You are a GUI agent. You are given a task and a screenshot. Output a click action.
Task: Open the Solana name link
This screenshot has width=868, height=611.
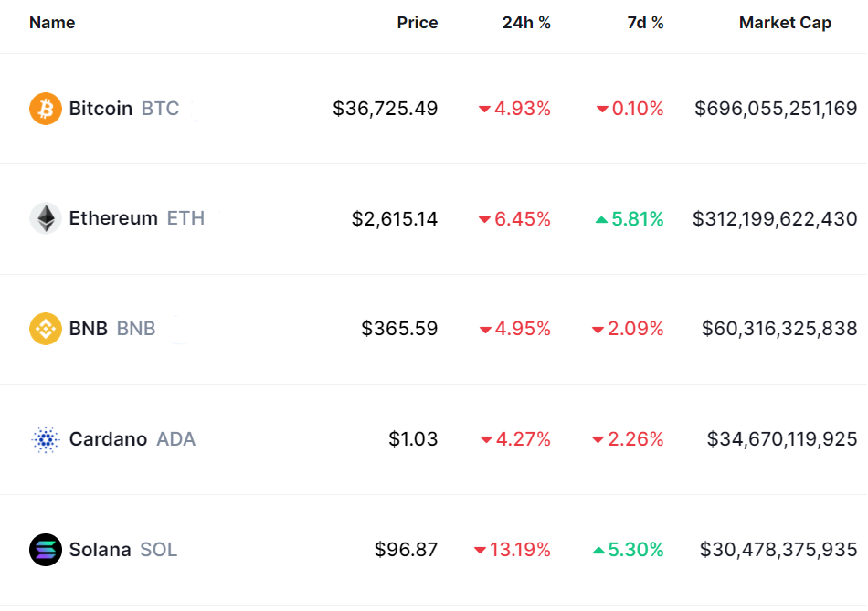click(x=100, y=550)
